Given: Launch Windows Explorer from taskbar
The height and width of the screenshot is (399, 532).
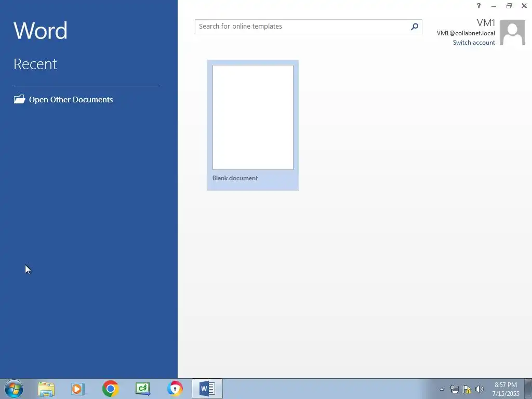Looking at the screenshot, I should point(46,389).
